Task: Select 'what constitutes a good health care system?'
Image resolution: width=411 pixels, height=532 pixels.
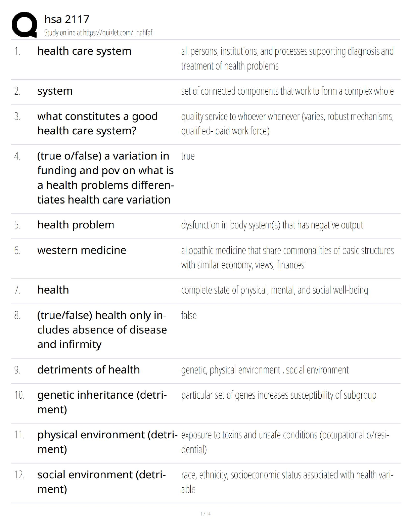Action: click(97, 123)
